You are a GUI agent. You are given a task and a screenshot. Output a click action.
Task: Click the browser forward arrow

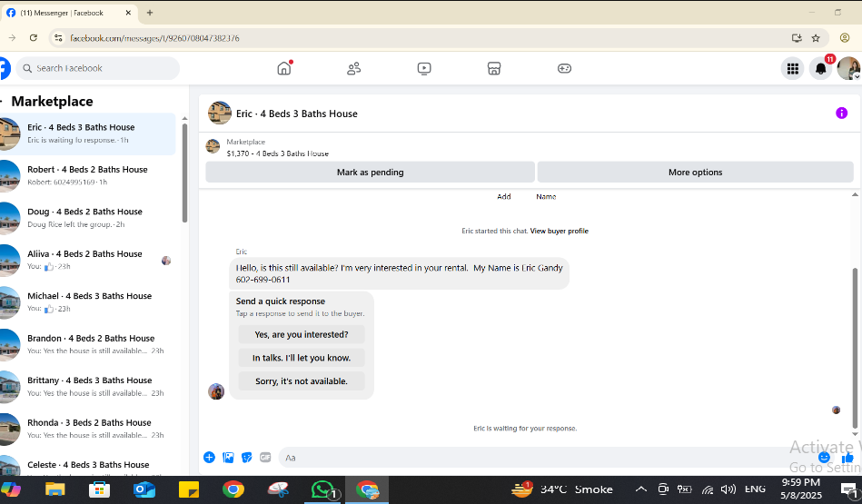(x=12, y=38)
